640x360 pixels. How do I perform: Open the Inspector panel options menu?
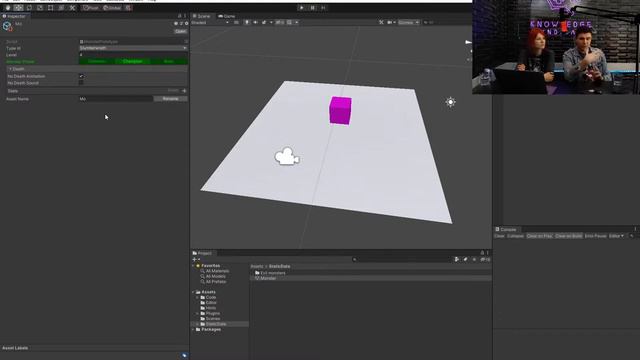point(185,16)
